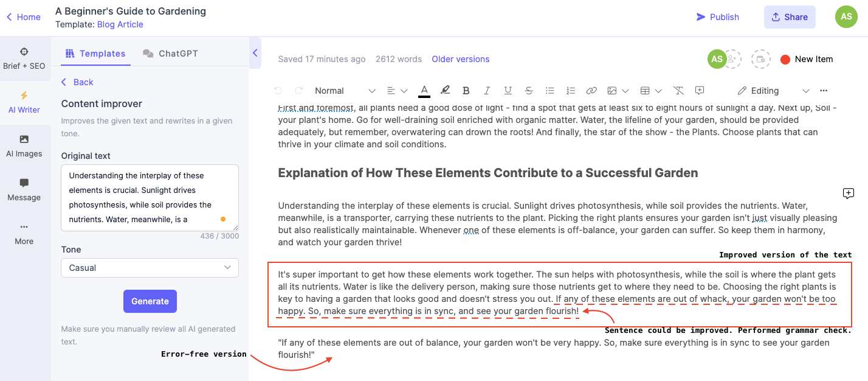
Task: Switch to the ChatGPT tab
Action: pyautogui.click(x=171, y=54)
